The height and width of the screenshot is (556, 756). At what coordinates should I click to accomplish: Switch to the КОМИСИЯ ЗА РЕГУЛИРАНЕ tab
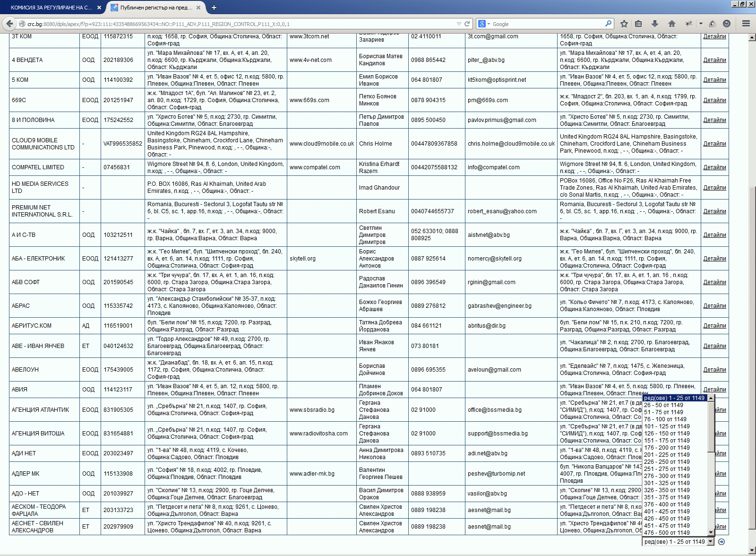click(x=52, y=8)
